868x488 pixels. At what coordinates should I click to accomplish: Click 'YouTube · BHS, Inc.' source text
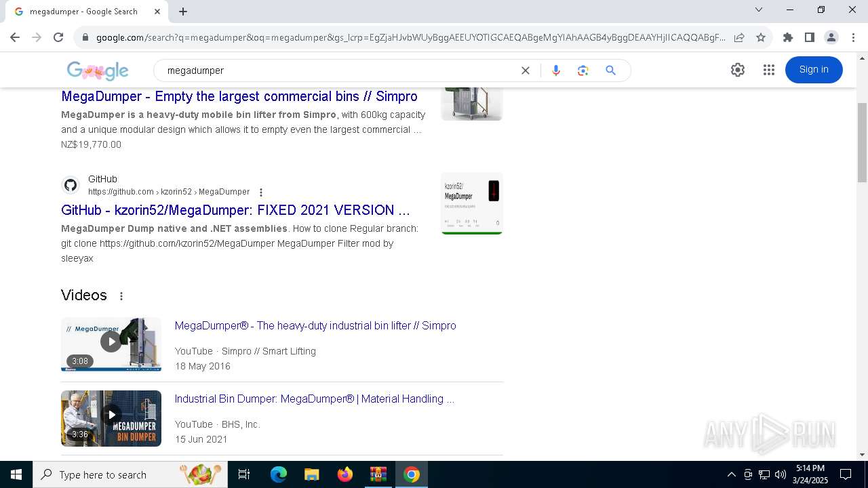(x=218, y=424)
